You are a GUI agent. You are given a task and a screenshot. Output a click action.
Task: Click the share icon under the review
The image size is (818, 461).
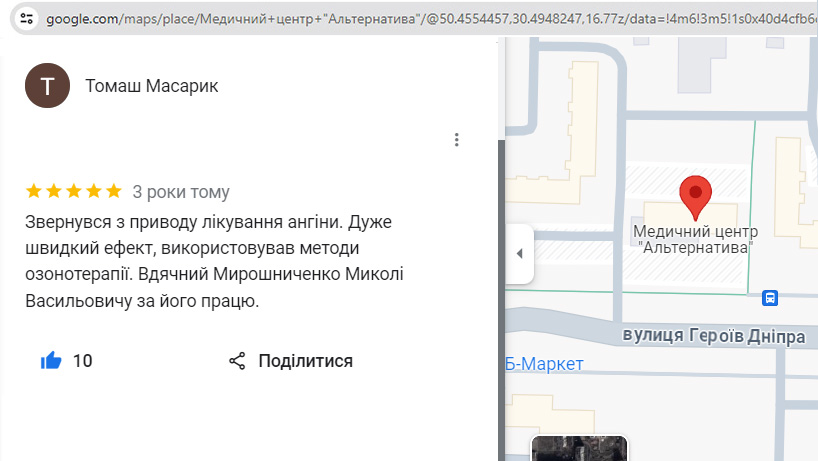coord(237,361)
